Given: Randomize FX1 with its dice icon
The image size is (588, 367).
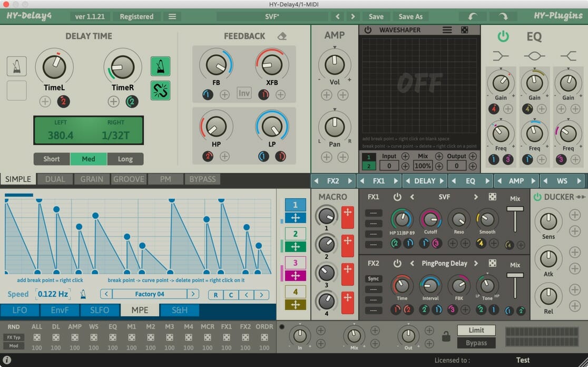Looking at the screenshot, I should [x=493, y=197].
